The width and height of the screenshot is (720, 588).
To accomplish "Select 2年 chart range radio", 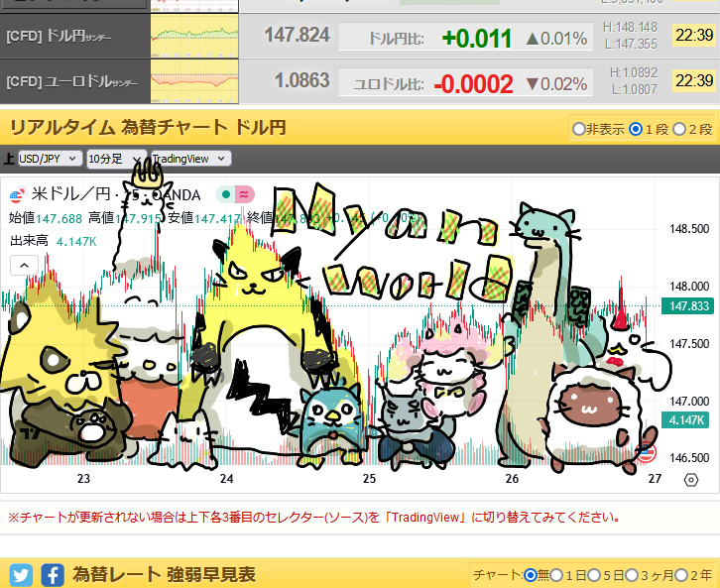I will click(x=681, y=575).
